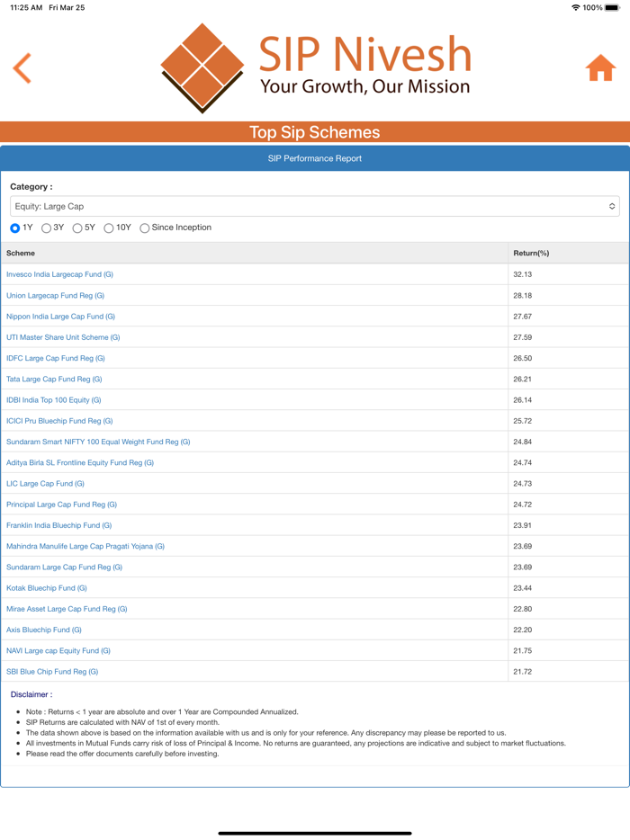This screenshot has width=630, height=840.
Task: Open Invesco India Largecap Fund (G)
Action: pyautogui.click(x=59, y=274)
